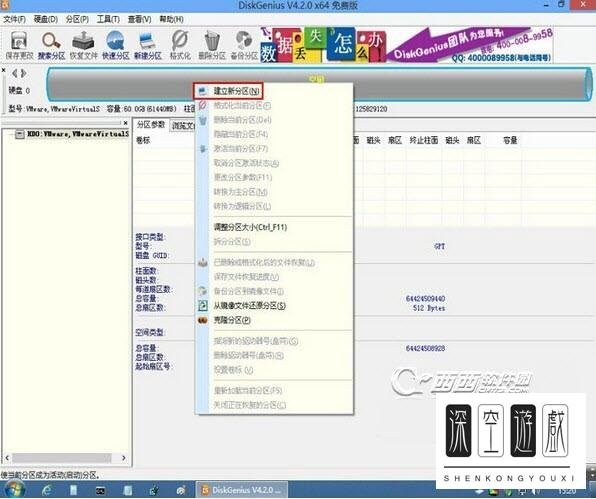Click the 容量 column header
Image resolution: width=596 pixels, height=499 pixels.
pyautogui.click(x=510, y=140)
